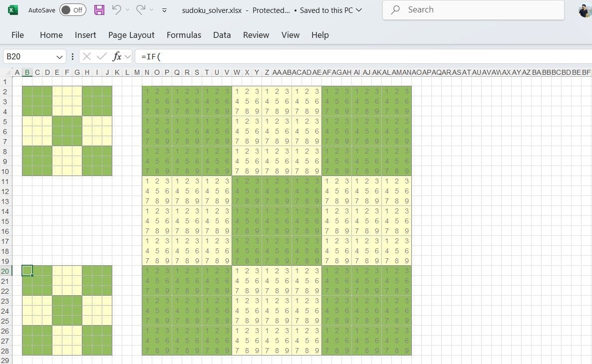Click the user profile picture
The height and width of the screenshot is (364, 592).
click(x=585, y=10)
